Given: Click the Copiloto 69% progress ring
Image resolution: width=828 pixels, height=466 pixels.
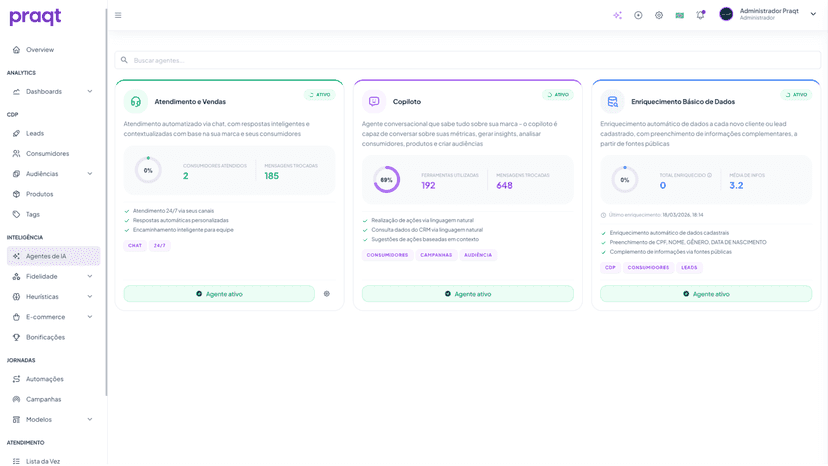Looking at the screenshot, I should 387,180.
